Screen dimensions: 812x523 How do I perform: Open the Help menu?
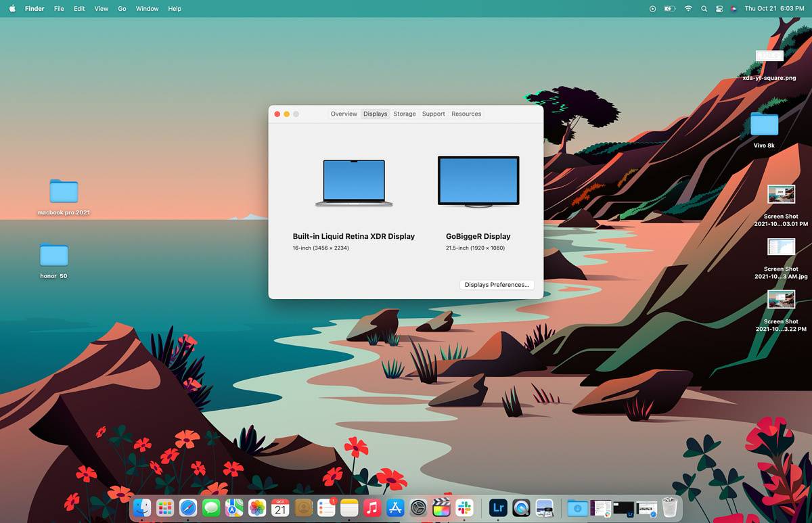175,9
